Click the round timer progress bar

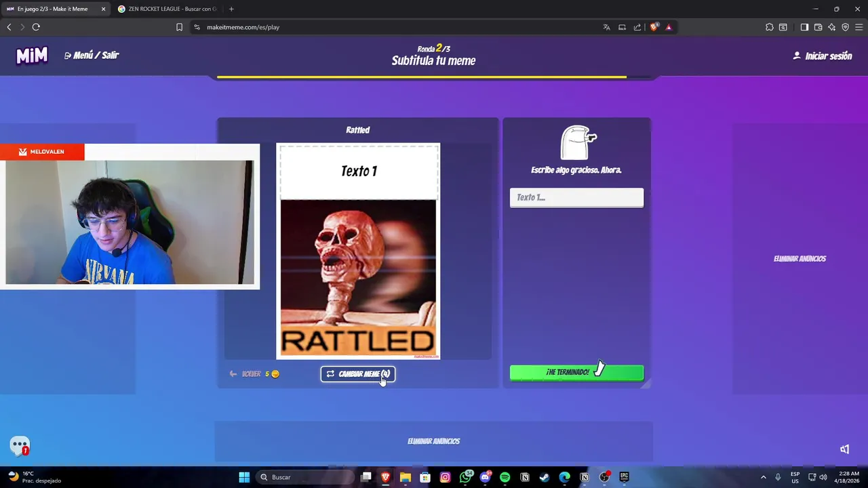click(434, 77)
